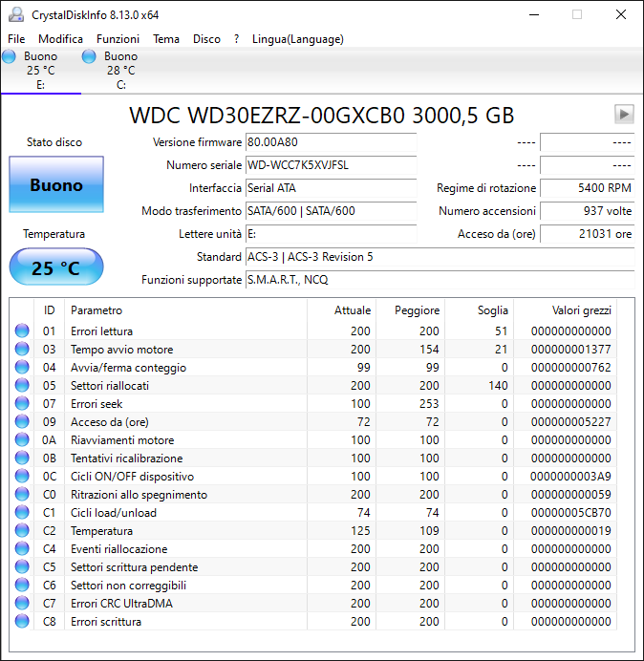This screenshot has width=644, height=661.
Task: Click raw value 000000001377
Action: pyautogui.click(x=570, y=349)
